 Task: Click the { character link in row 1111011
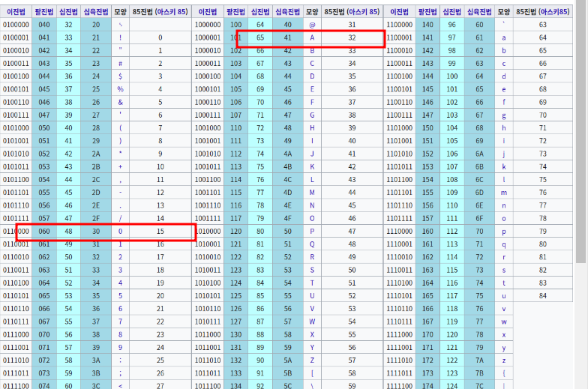(504, 373)
